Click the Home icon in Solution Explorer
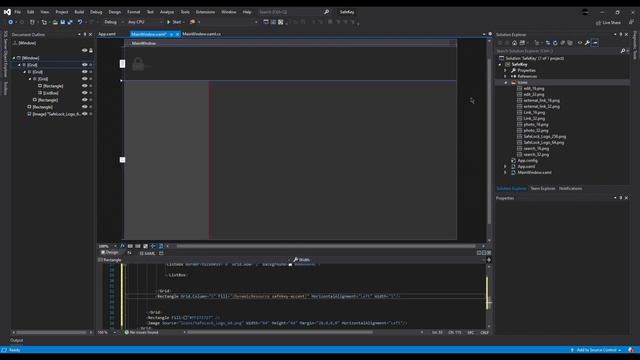 pos(514,43)
